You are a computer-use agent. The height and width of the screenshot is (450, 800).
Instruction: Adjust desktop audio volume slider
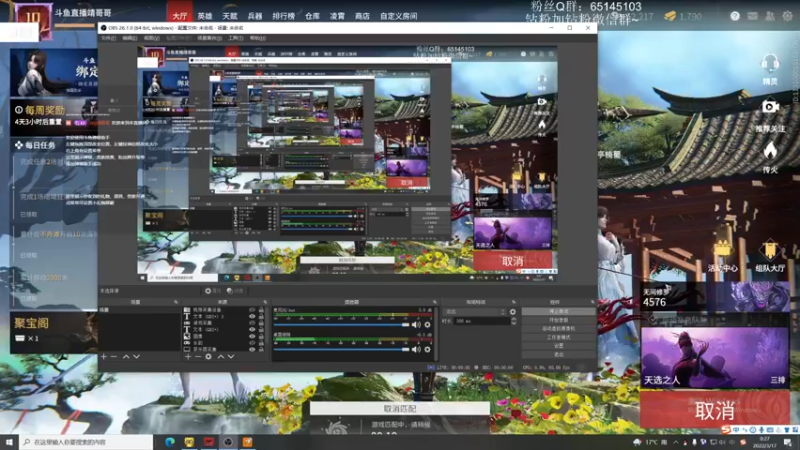tap(341, 349)
